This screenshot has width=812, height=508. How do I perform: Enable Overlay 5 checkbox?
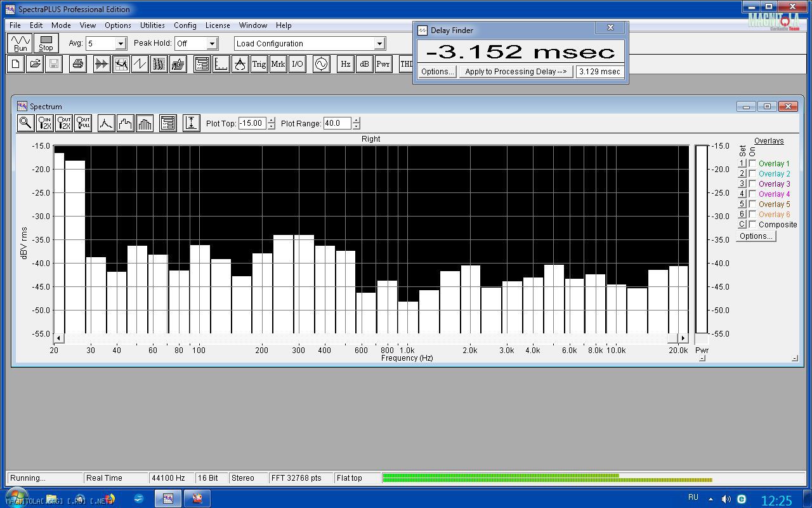[x=752, y=204]
